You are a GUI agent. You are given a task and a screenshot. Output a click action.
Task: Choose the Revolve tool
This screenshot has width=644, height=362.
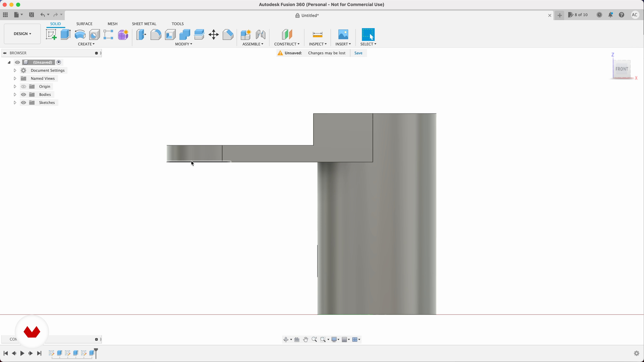click(x=80, y=35)
